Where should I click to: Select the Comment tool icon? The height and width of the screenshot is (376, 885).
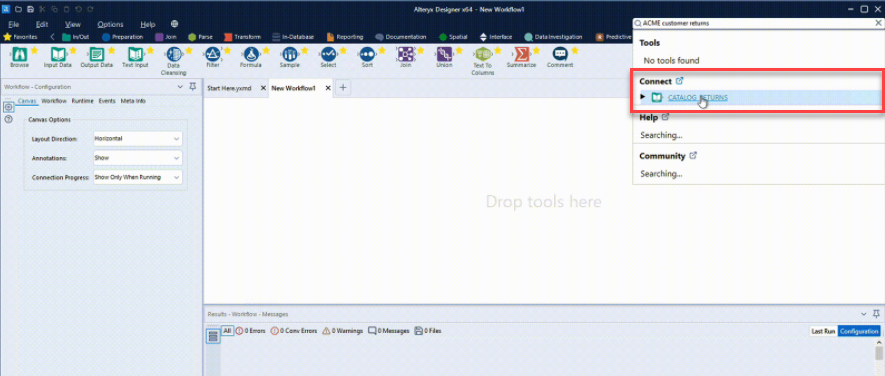559,54
